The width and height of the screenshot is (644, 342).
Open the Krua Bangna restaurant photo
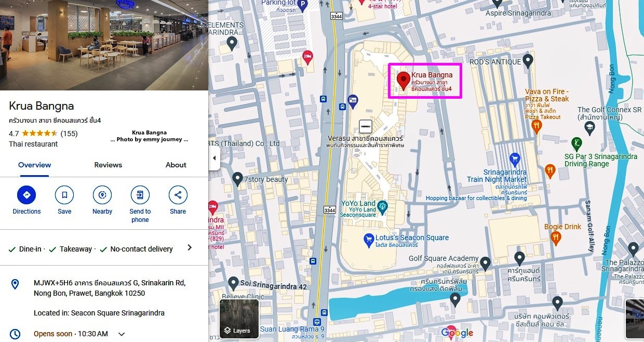(104, 45)
